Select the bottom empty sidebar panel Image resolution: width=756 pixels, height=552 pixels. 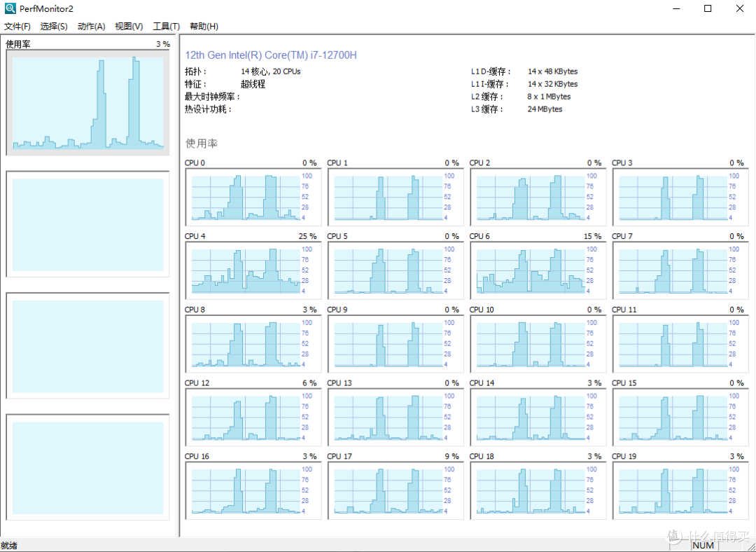(x=87, y=467)
